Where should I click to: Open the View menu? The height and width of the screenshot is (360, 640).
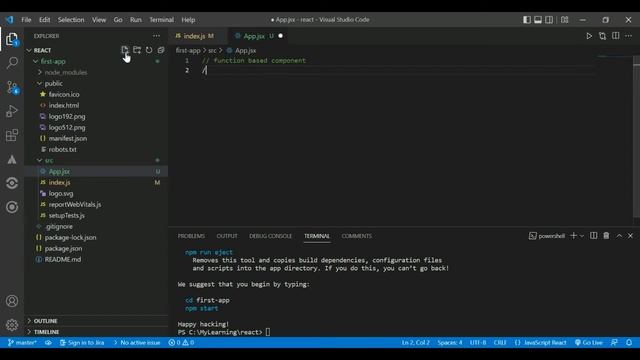pos(99,20)
